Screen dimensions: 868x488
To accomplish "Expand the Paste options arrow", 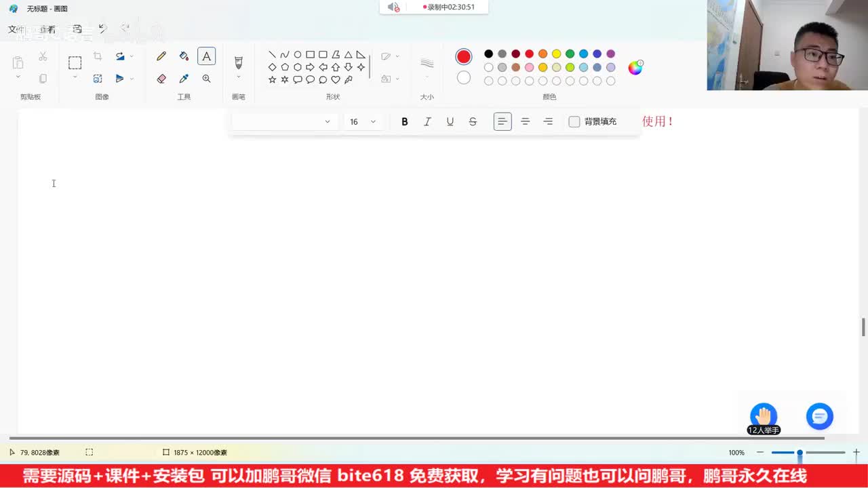I will click(x=18, y=77).
